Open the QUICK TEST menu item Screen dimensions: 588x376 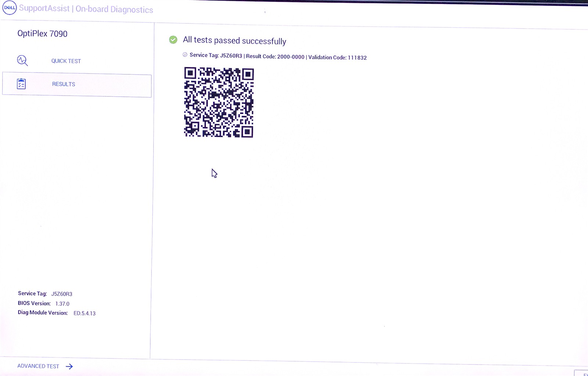click(x=66, y=61)
